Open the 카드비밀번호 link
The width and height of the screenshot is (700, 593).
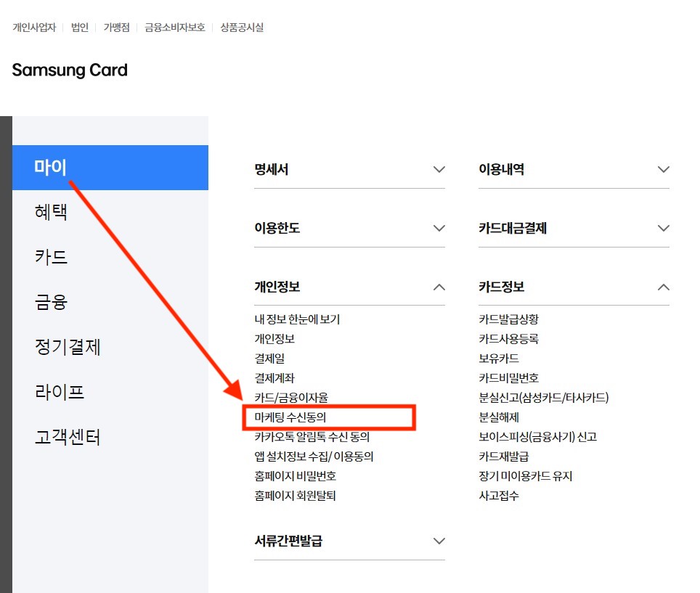pyautogui.click(x=508, y=378)
